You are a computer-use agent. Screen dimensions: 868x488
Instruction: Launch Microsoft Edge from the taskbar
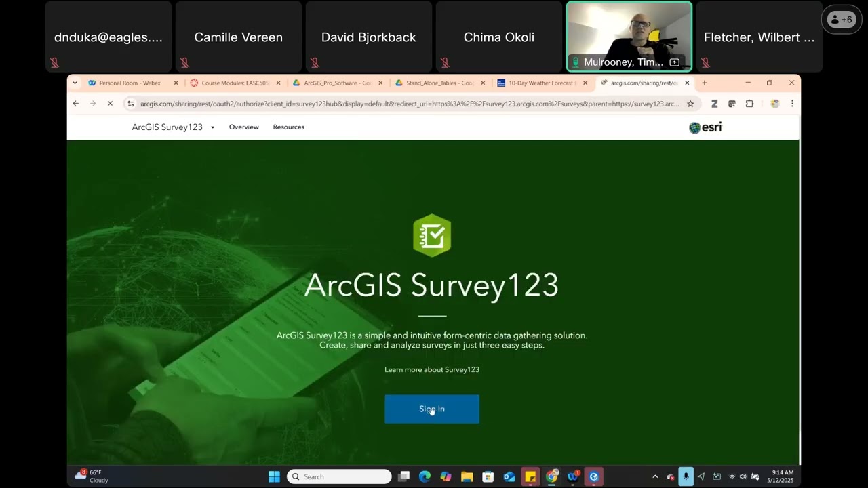(x=425, y=476)
